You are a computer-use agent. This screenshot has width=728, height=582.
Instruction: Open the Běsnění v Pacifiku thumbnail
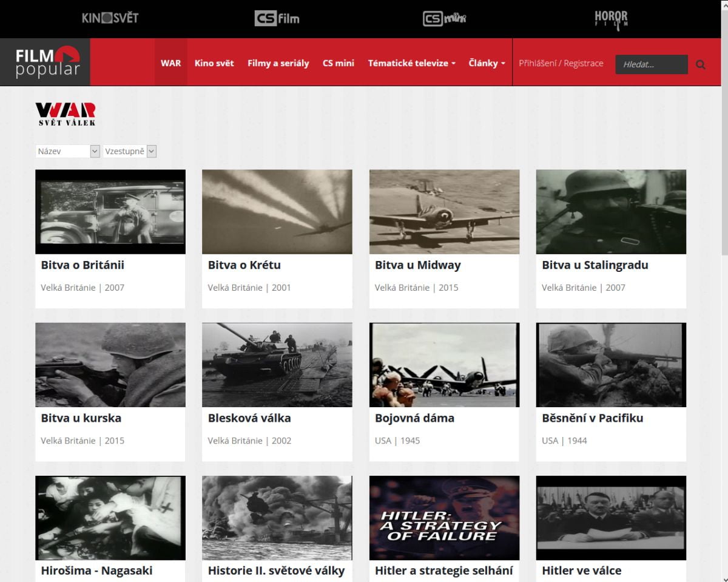611,365
